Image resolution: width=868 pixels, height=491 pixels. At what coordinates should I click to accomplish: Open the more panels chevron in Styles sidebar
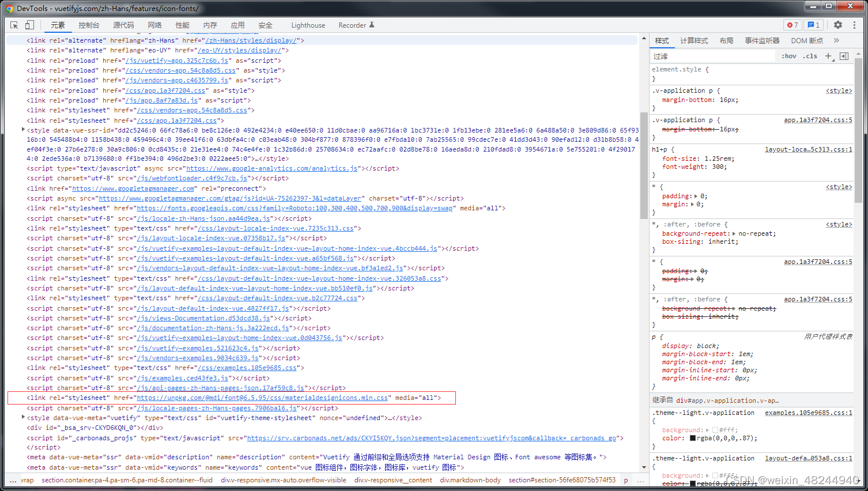[837, 41]
